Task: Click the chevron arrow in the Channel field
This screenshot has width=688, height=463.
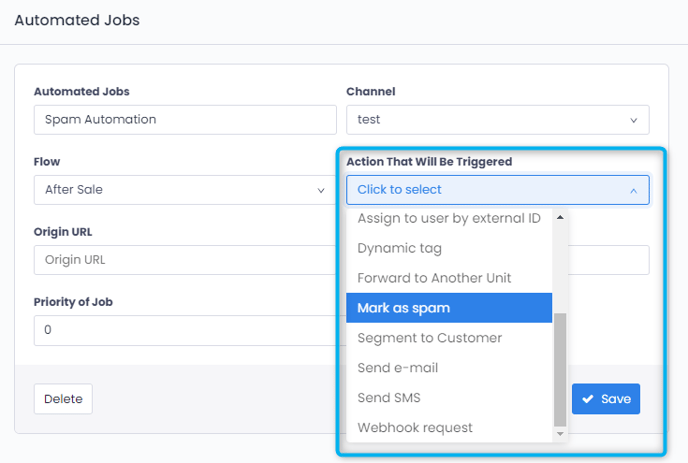Action: click(634, 120)
